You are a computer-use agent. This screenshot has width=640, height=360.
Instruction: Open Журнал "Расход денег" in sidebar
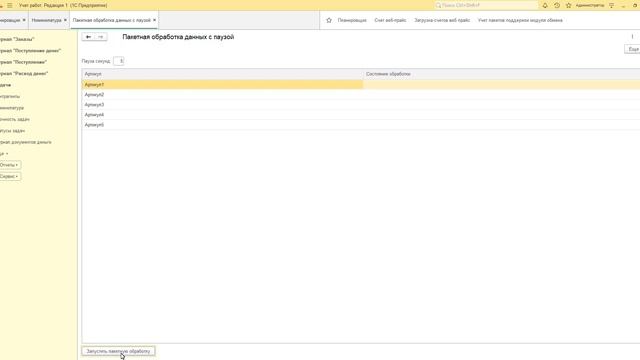(x=24, y=73)
